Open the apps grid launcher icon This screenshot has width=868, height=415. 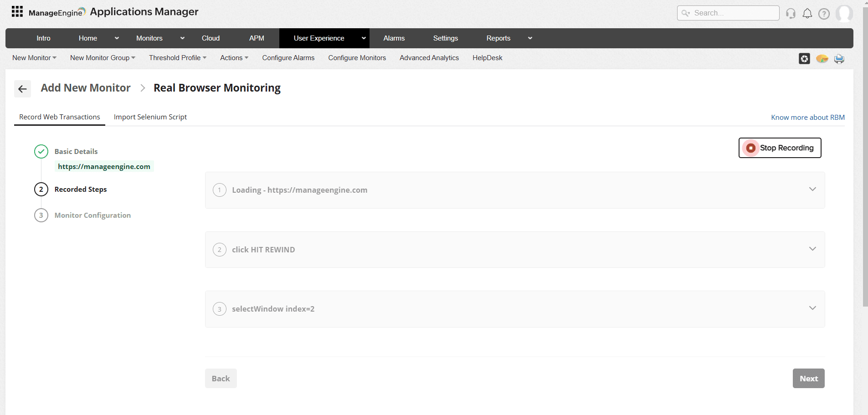17,11
